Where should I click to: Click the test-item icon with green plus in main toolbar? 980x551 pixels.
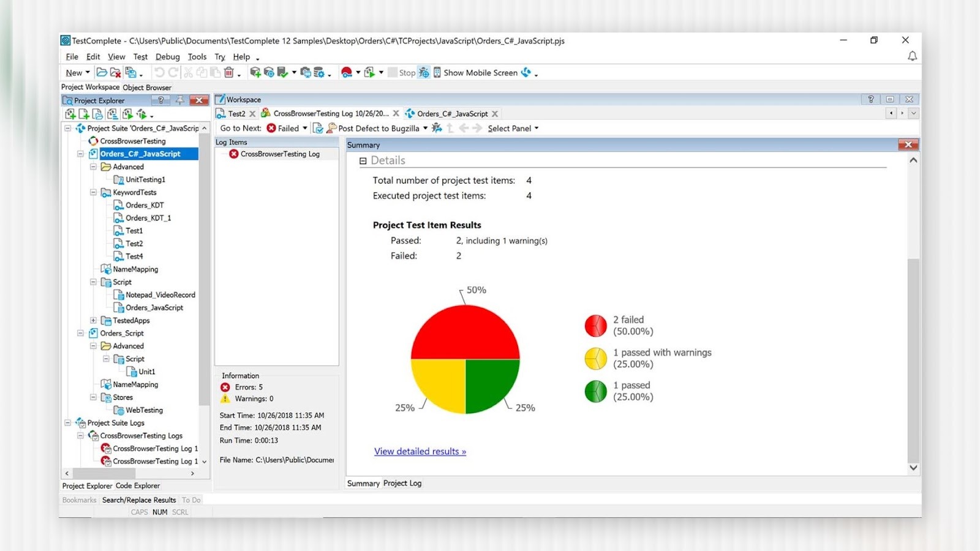(255, 72)
